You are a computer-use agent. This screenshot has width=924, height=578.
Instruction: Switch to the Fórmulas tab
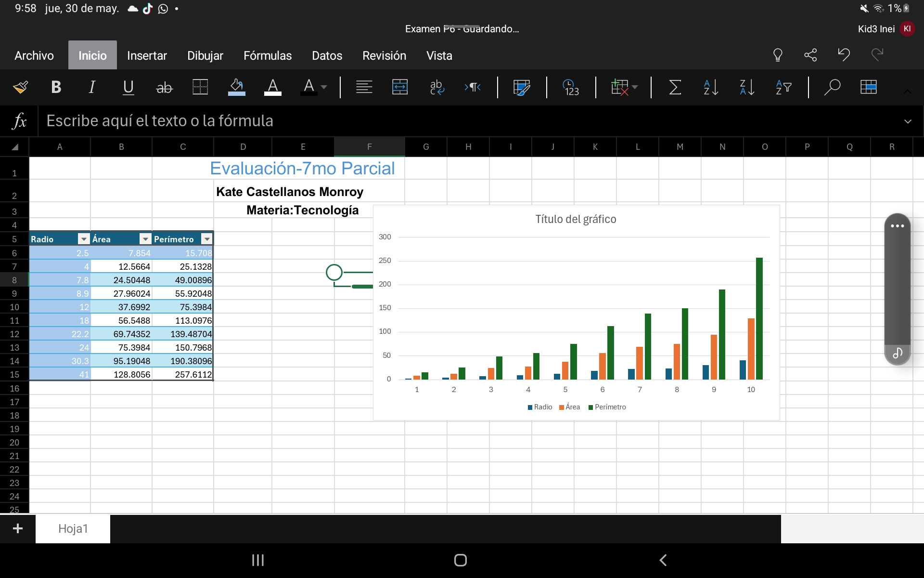pos(268,56)
